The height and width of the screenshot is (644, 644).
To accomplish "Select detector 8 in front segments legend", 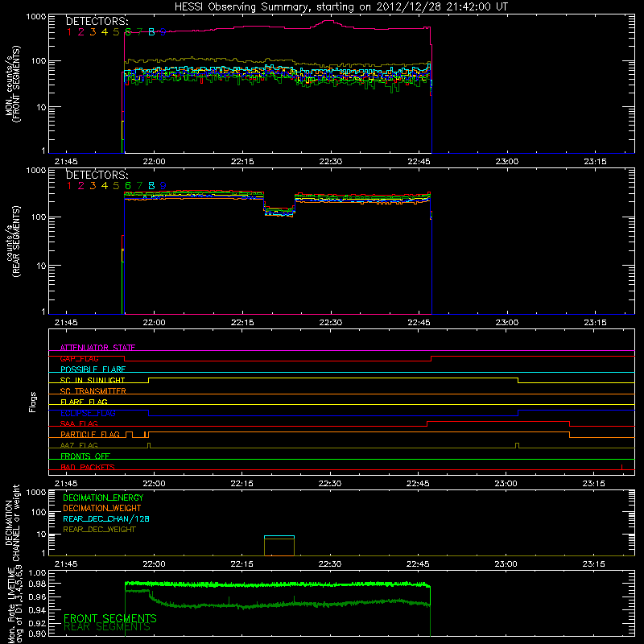I will pyautogui.click(x=151, y=32).
